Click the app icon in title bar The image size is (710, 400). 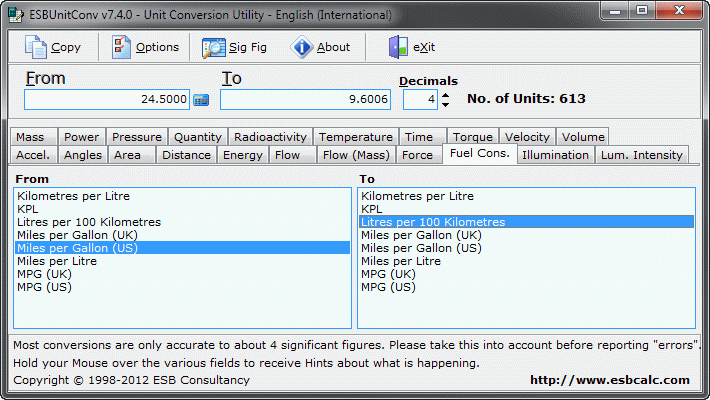[x=13, y=11]
